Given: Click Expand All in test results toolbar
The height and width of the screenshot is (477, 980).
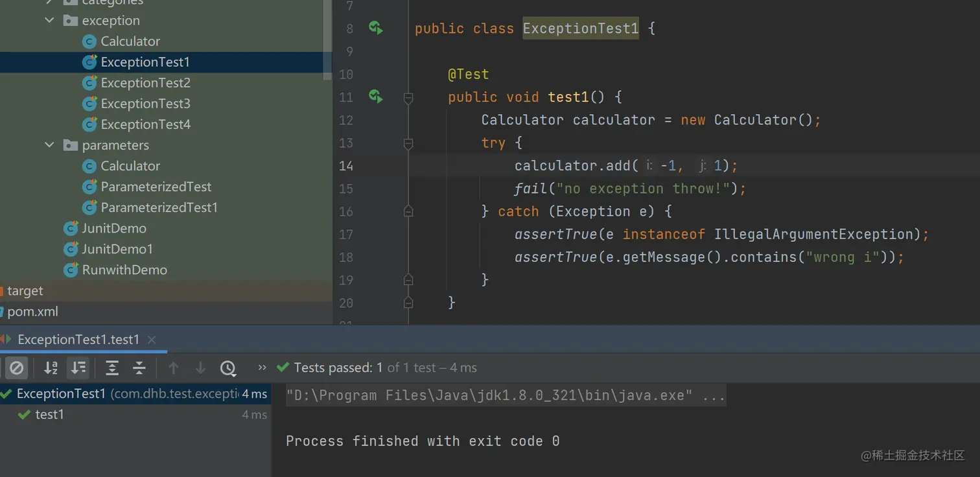Looking at the screenshot, I should (112, 368).
